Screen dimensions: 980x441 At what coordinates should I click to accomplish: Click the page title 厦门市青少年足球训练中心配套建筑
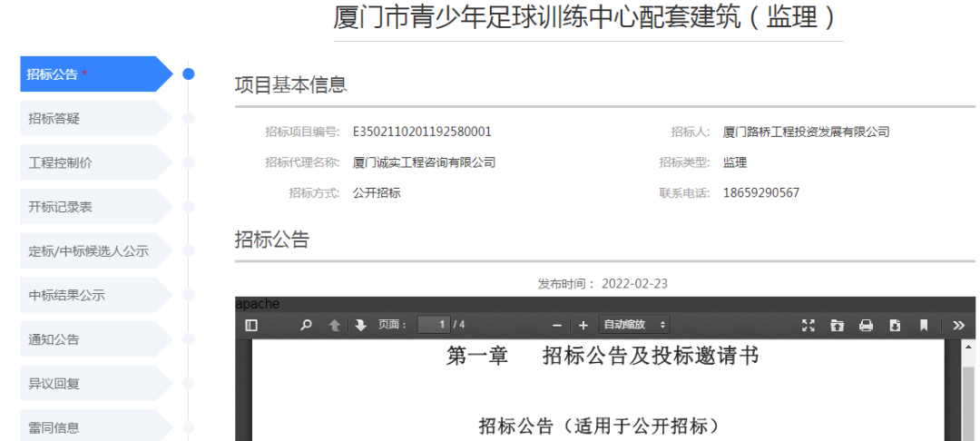tap(536, 17)
